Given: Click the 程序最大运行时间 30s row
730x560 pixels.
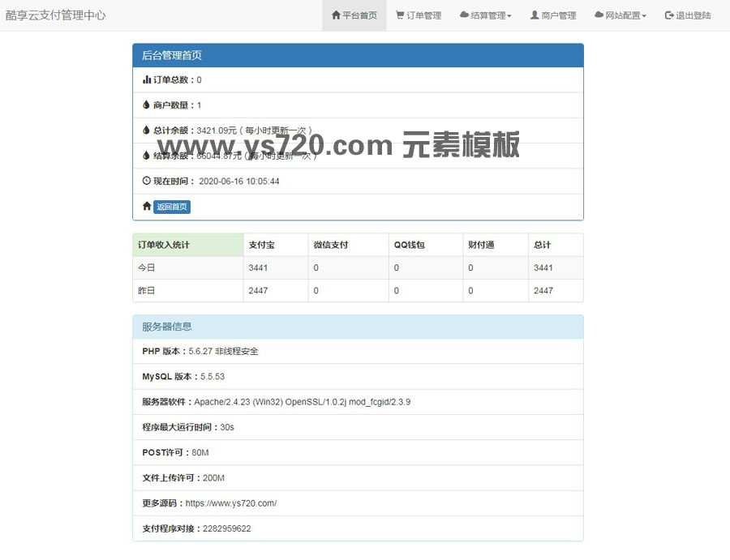Looking at the screenshot, I should pos(358,427).
